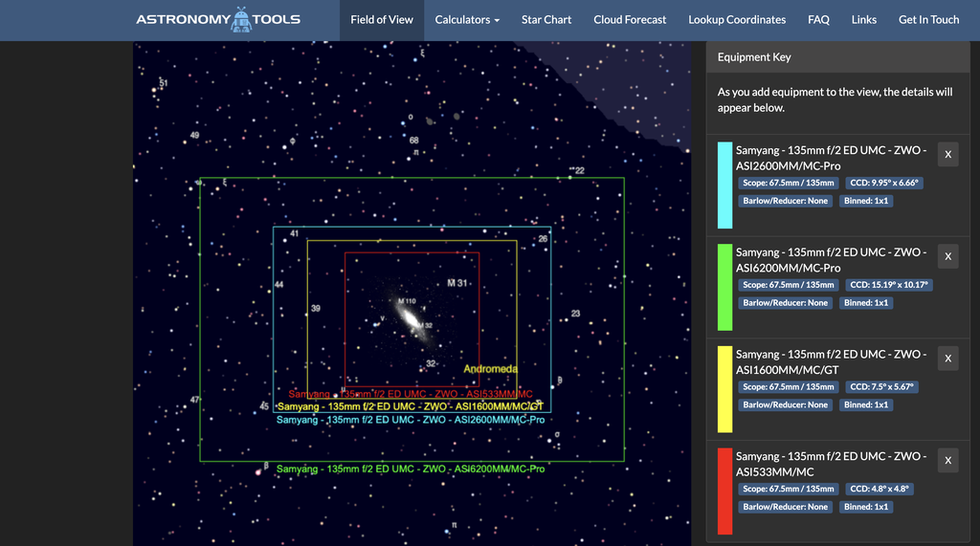Click the ASI2600MM/MC-Pro equipment title

832,158
